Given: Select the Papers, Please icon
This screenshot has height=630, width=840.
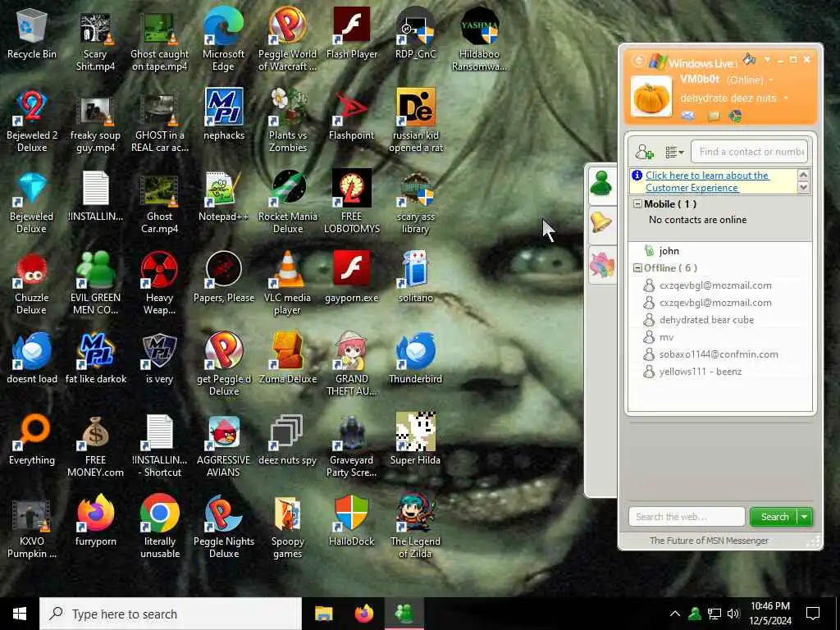Looking at the screenshot, I should click(223, 277).
